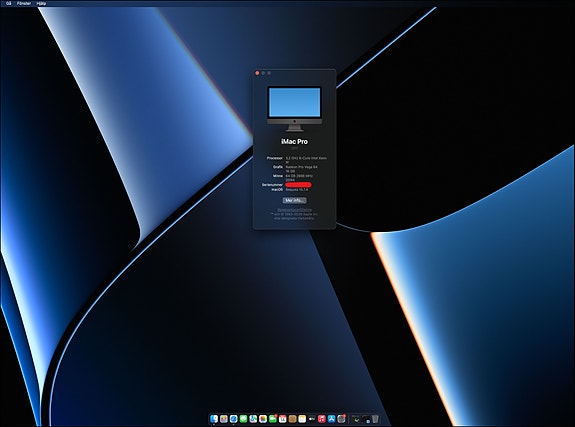
Task: Open Photos app in the Dock
Action: (x=263, y=419)
